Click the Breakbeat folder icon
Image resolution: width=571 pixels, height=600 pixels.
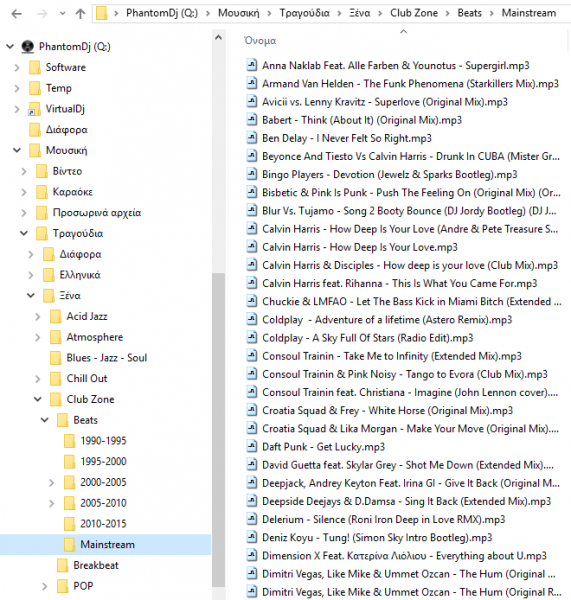coord(62,565)
